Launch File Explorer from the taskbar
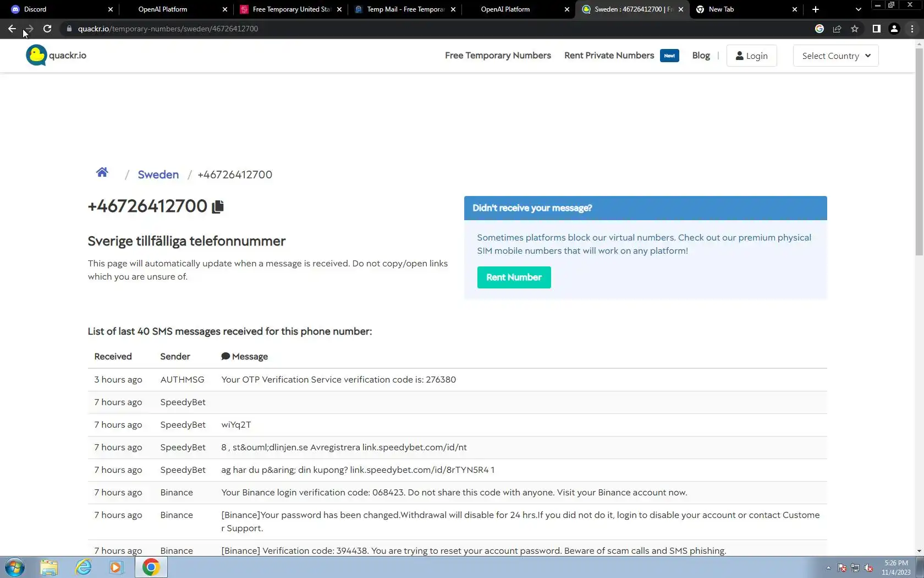Screen dimensions: 924x578 (49, 567)
